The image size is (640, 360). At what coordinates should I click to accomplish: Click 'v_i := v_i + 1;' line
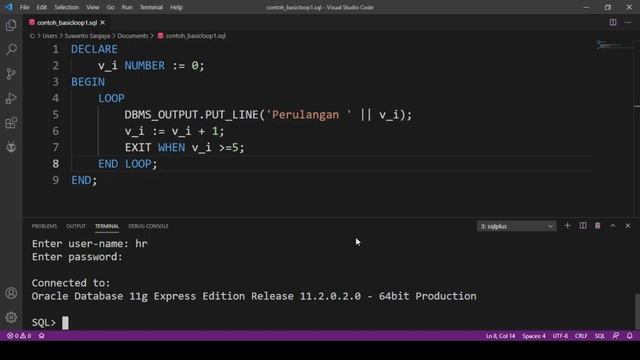click(175, 131)
